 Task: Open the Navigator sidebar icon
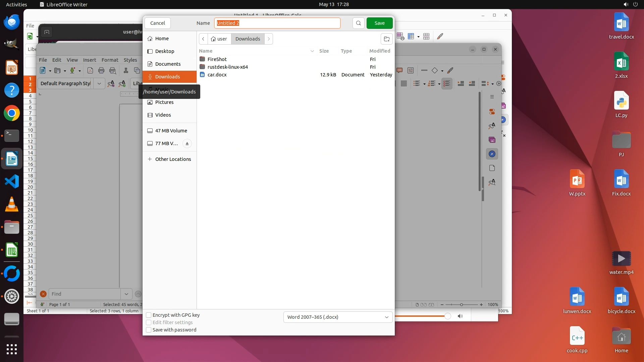492,154
